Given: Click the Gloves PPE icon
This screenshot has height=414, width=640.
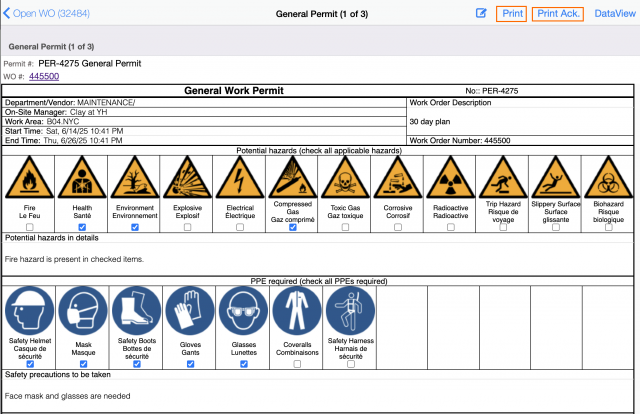Looking at the screenshot, I should coord(190,311).
